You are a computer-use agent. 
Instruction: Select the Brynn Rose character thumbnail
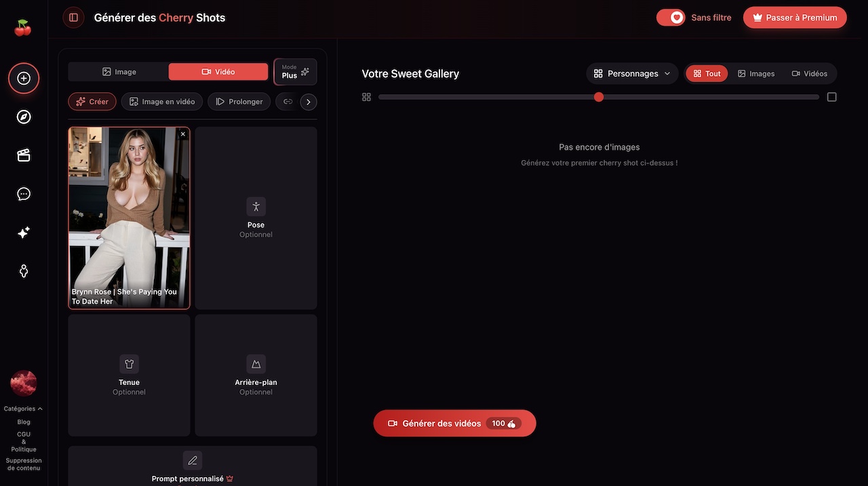pyautogui.click(x=129, y=218)
